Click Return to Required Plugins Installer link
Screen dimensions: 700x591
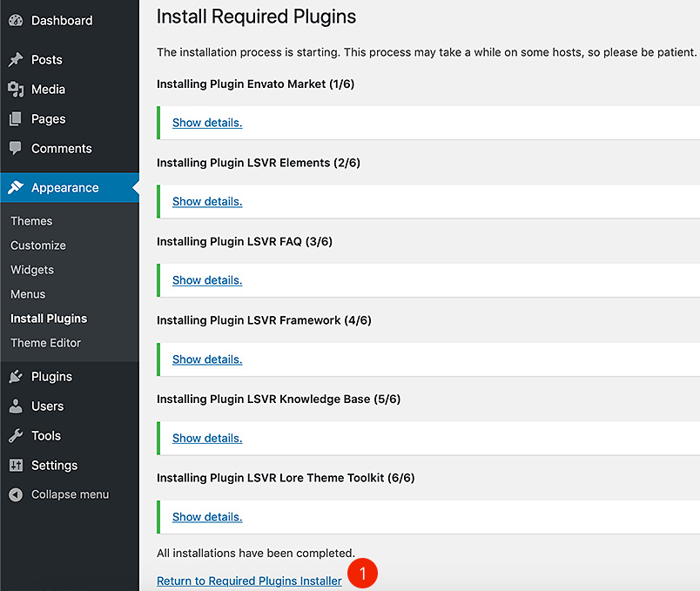(x=249, y=581)
